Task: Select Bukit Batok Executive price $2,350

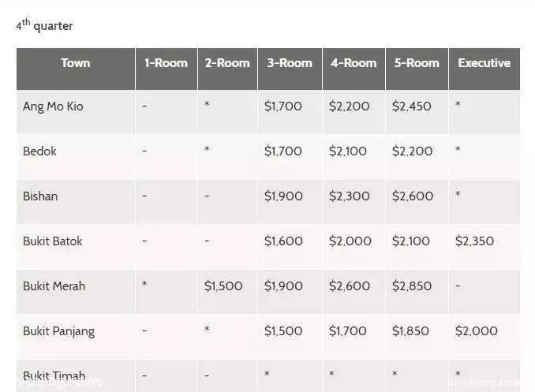Action: [x=474, y=241]
